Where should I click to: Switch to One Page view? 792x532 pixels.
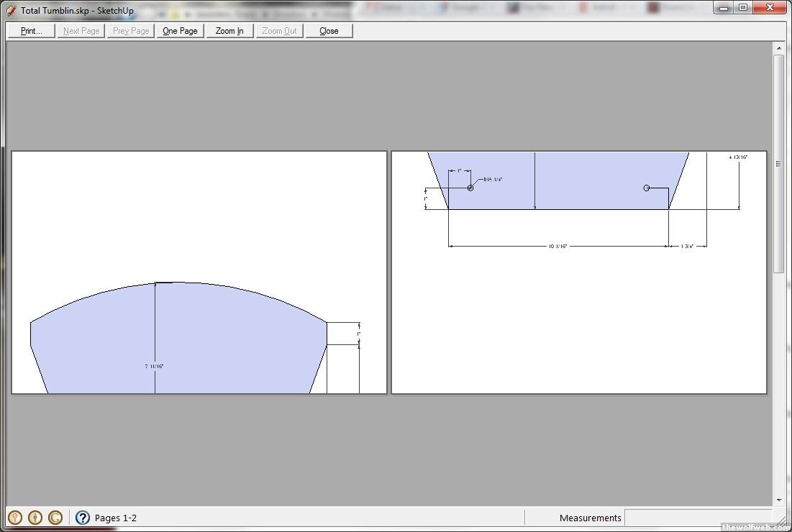click(180, 31)
